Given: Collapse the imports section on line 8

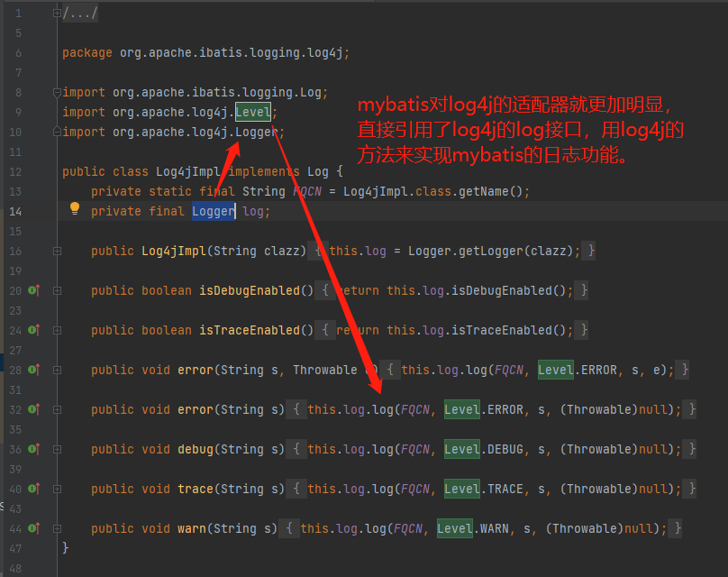Looking at the screenshot, I should [x=57, y=92].
